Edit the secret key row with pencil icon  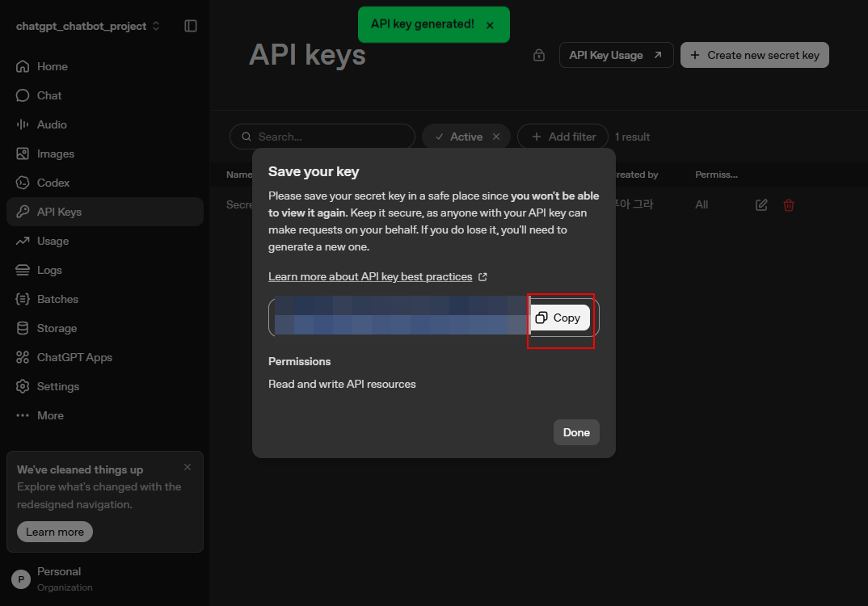(761, 205)
